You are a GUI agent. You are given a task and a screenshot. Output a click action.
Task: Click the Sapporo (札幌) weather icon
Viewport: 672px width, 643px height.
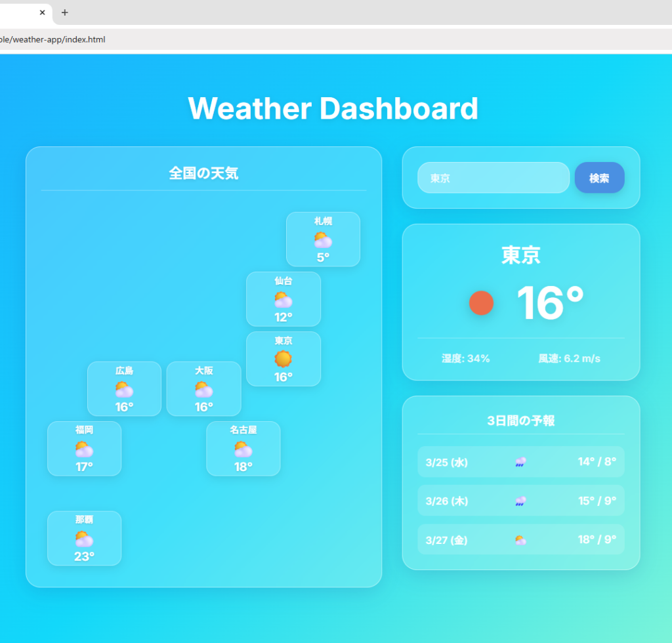click(323, 240)
